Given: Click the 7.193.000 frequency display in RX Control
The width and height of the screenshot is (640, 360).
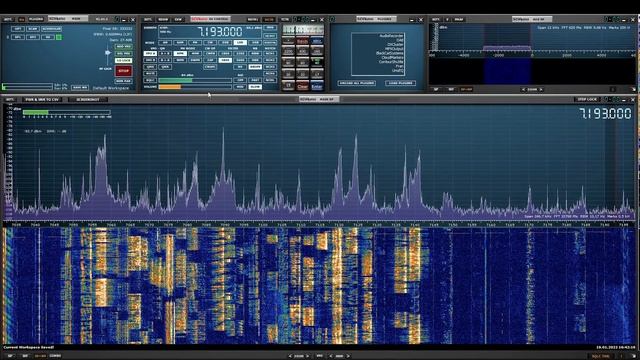Looking at the screenshot, I should pos(220,31).
